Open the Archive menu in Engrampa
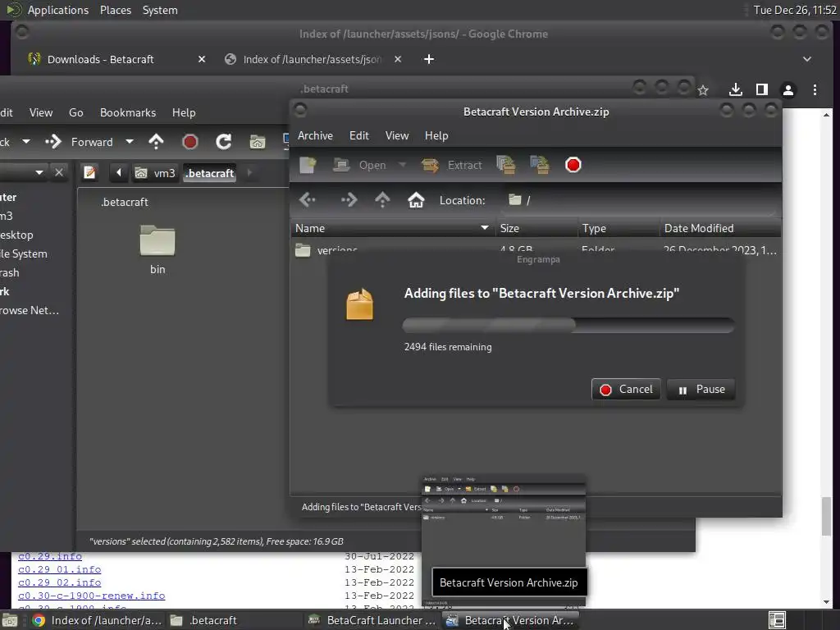840x630 pixels. coord(315,135)
